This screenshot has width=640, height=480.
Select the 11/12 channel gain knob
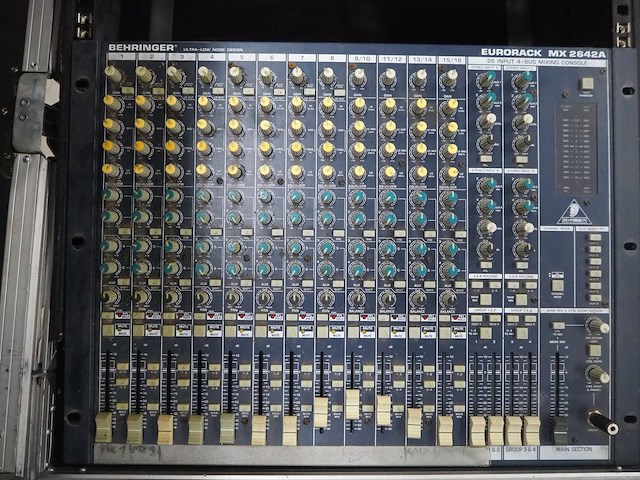pyautogui.click(x=388, y=76)
